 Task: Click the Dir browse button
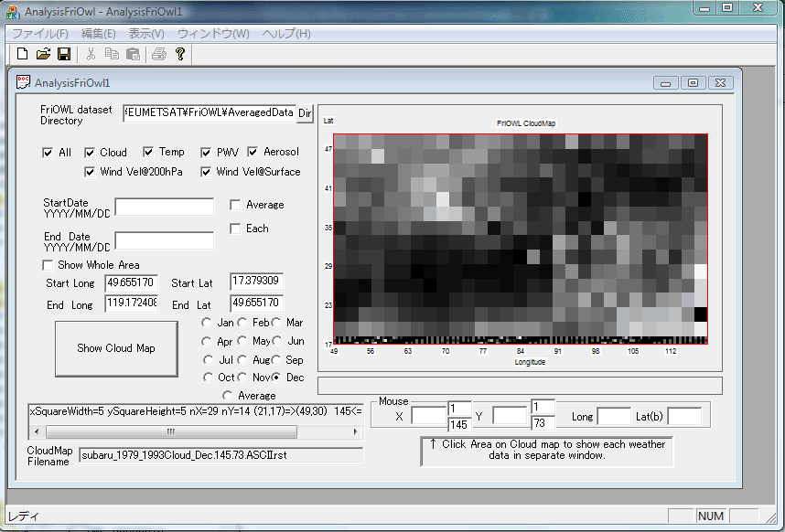pos(306,113)
